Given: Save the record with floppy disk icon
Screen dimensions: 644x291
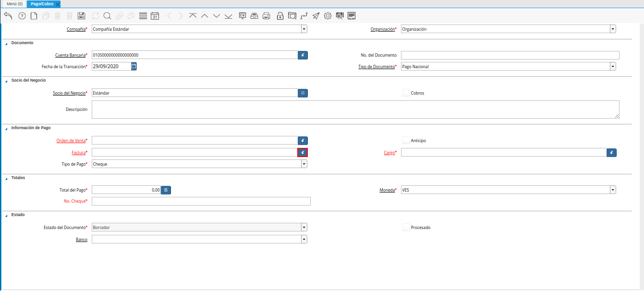Looking at the screenshot, I should pos(81,16).
